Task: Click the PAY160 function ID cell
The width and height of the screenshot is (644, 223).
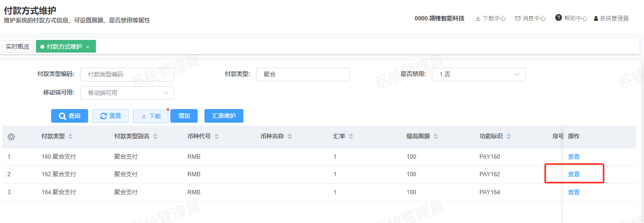Action: click(490, 157)
